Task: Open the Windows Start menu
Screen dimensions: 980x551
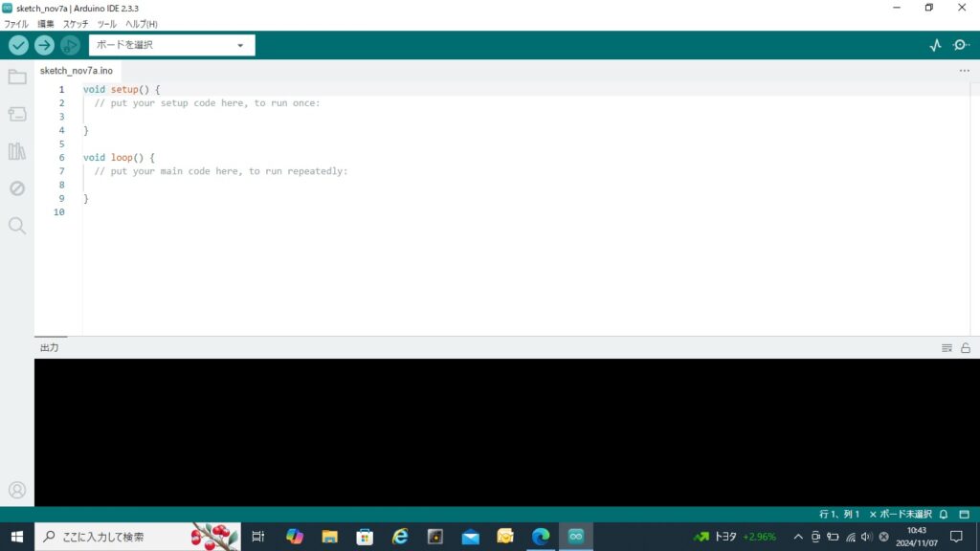Action: [17, 537]
